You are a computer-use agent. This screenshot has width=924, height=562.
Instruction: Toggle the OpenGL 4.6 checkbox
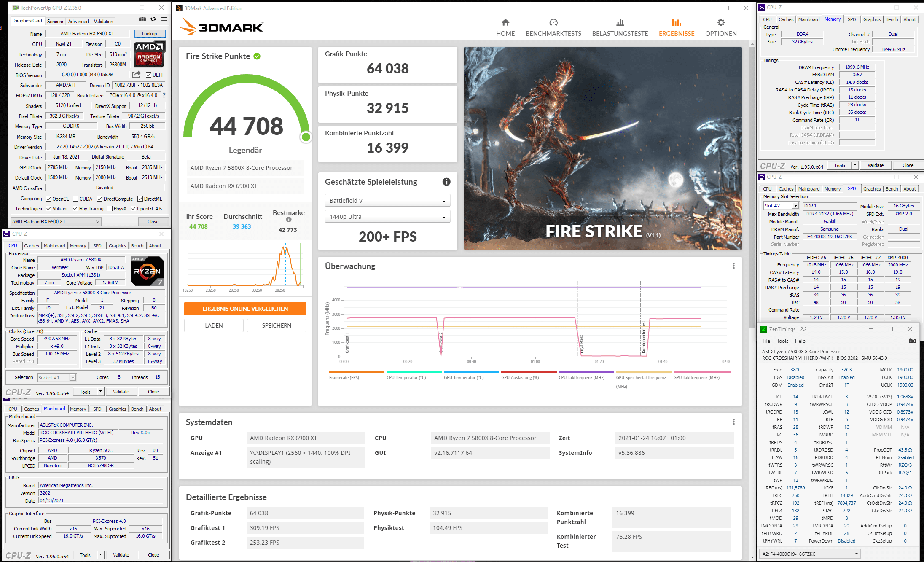[133, 209]
